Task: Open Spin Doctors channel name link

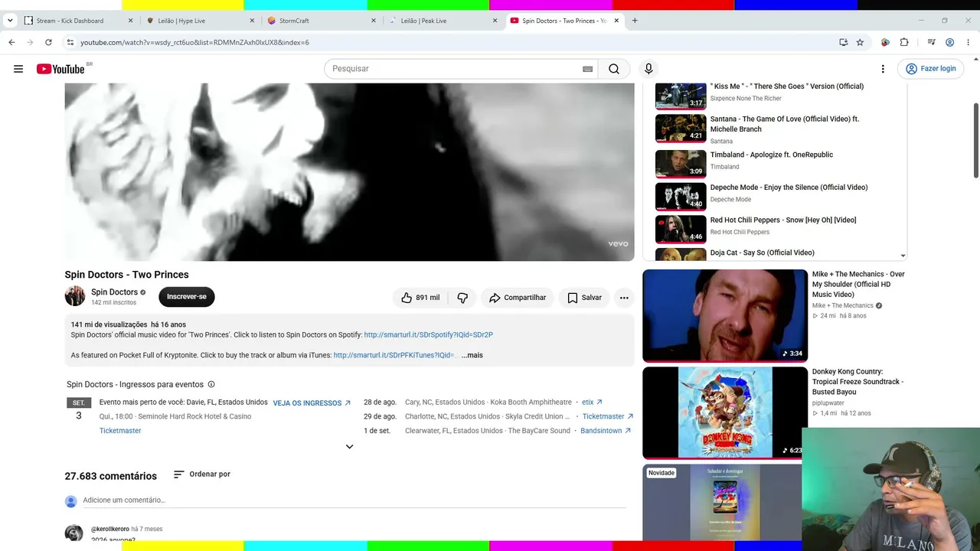Action: [114, 292]
